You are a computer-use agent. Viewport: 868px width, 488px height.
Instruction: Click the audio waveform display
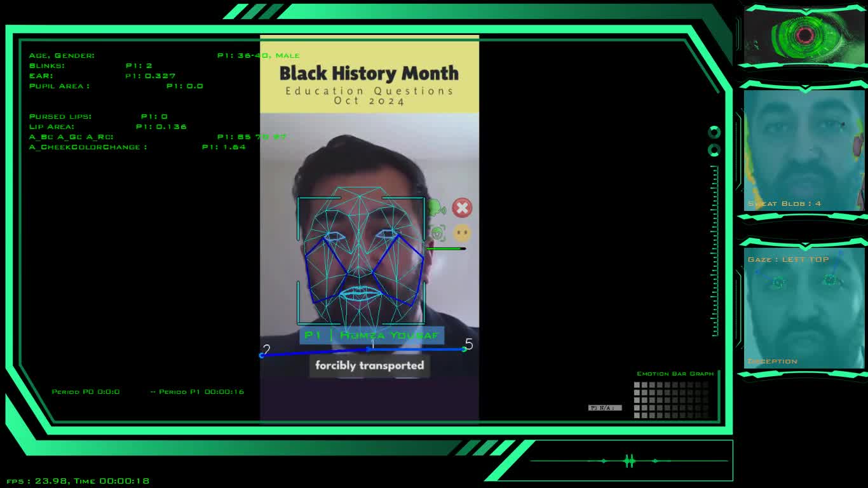click(x=629, y=461)
